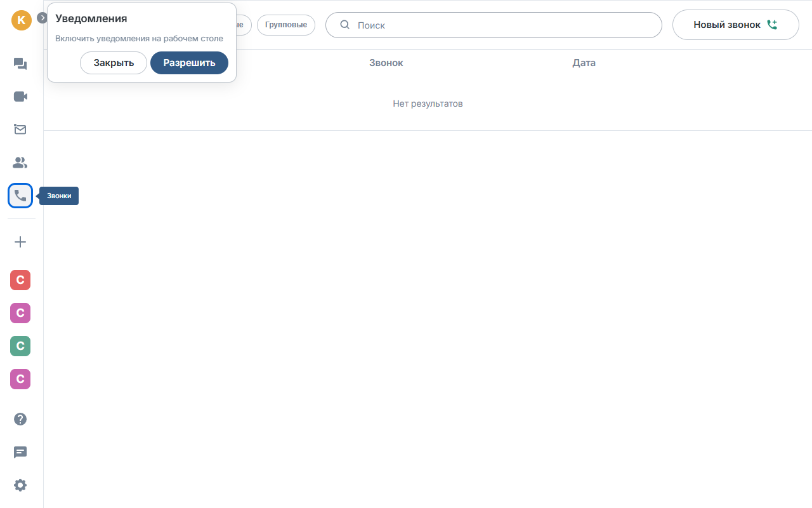Click the Поиск search field

tap(494, 25)
